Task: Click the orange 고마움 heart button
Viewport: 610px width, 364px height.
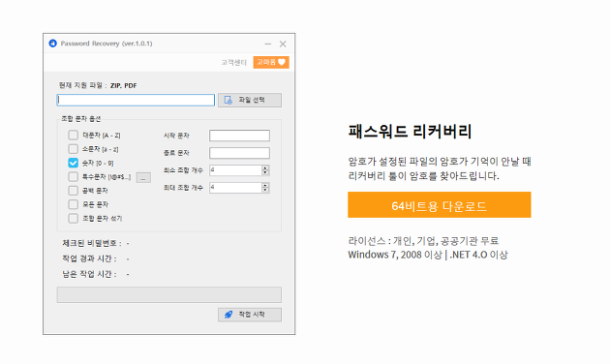Action: 271,62
